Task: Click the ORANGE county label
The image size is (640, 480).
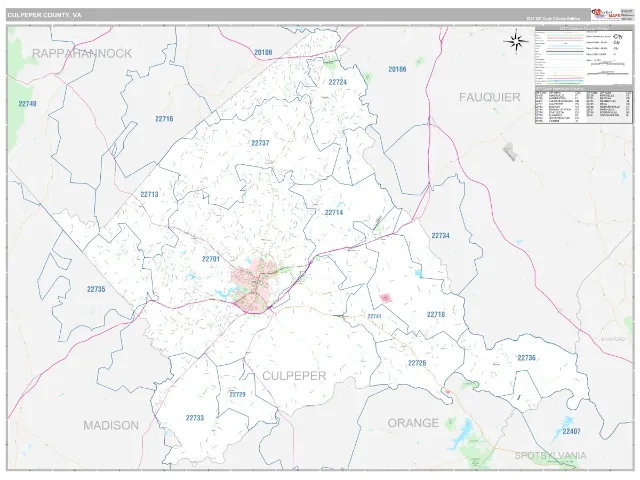Action: point(413,423)
